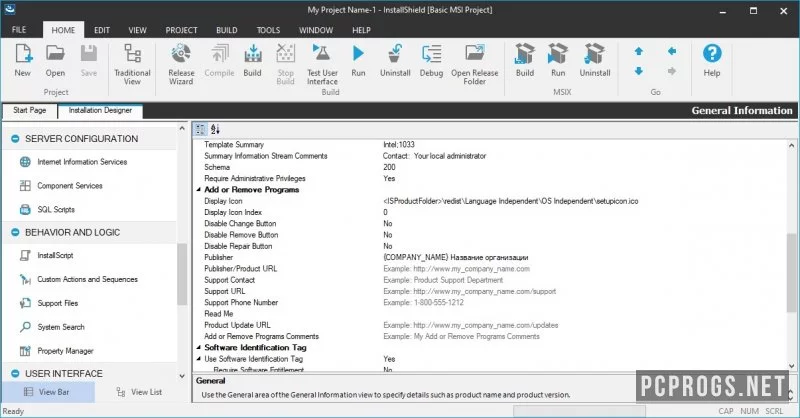
Task: Collapse the SERVER CONFIGURATION section
Action: pyautogui.click(x=15, y=139)
